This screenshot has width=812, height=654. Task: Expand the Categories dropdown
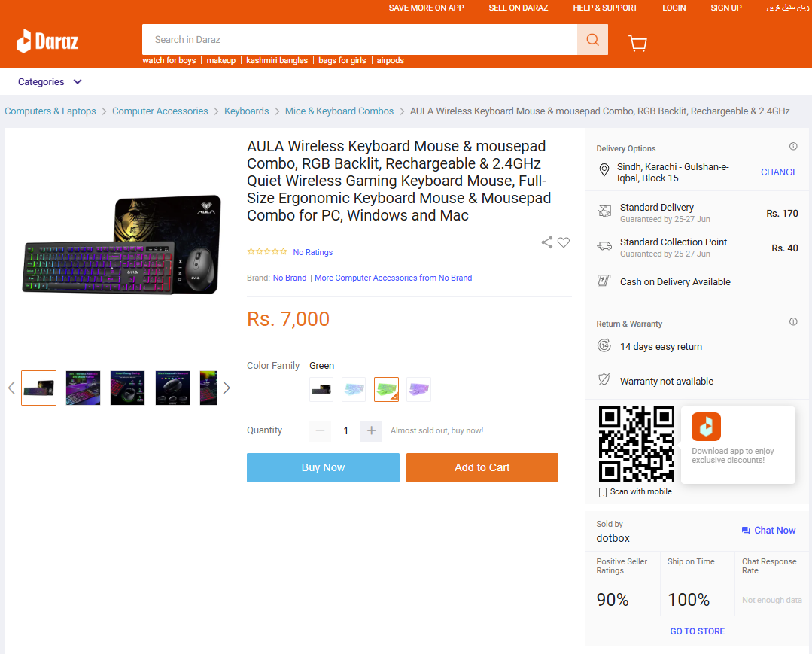(50, 82)
